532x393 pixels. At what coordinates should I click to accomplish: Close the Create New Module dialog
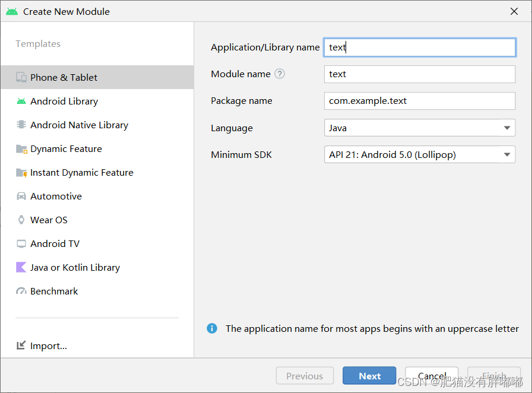point(514,11)
